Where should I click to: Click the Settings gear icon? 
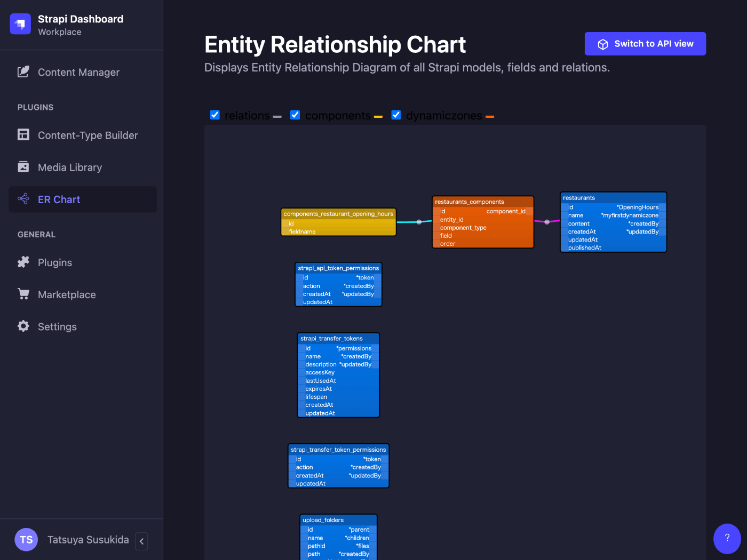23,326
